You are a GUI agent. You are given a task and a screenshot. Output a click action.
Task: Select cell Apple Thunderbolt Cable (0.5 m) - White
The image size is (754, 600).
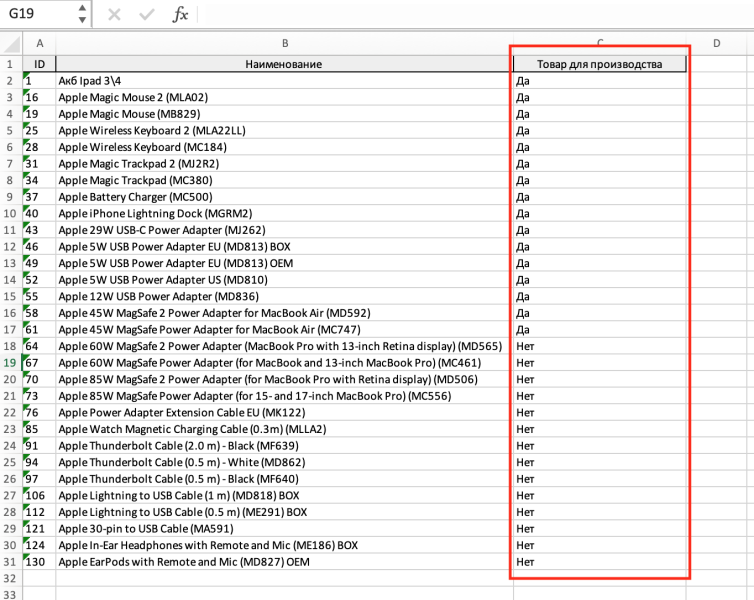tap(285, 462)
